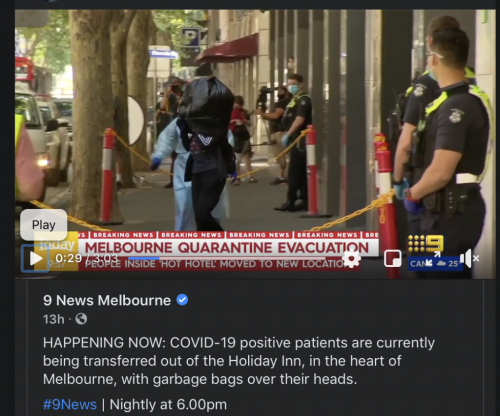Open picture-in-picture mini player
This screenshot has height=416, width=500.
pyautogui.click(x=392, y=259)
